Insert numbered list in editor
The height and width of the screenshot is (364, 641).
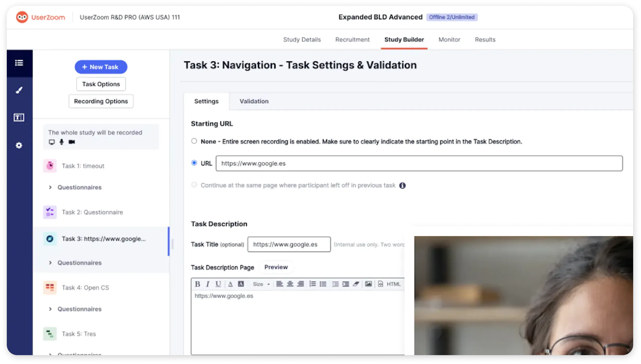(312, 284)
